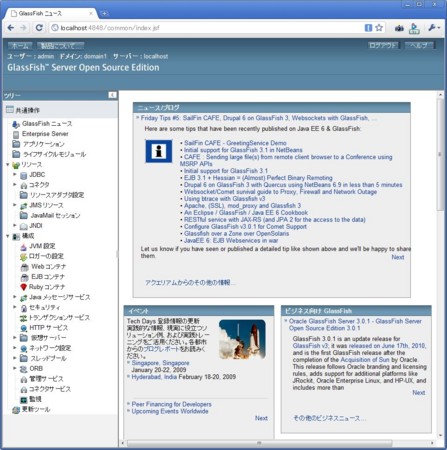
Task: Open a new browser tab
Action: [104, 13]
